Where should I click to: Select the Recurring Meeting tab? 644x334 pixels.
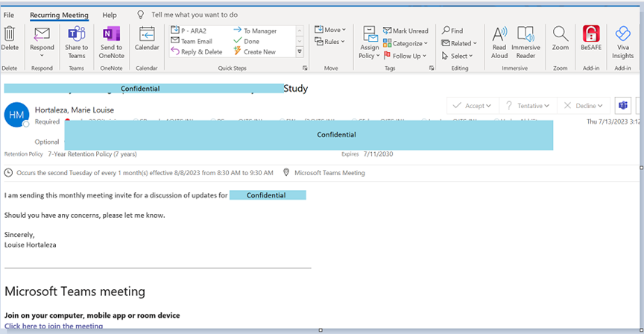(x=59, y=15)
